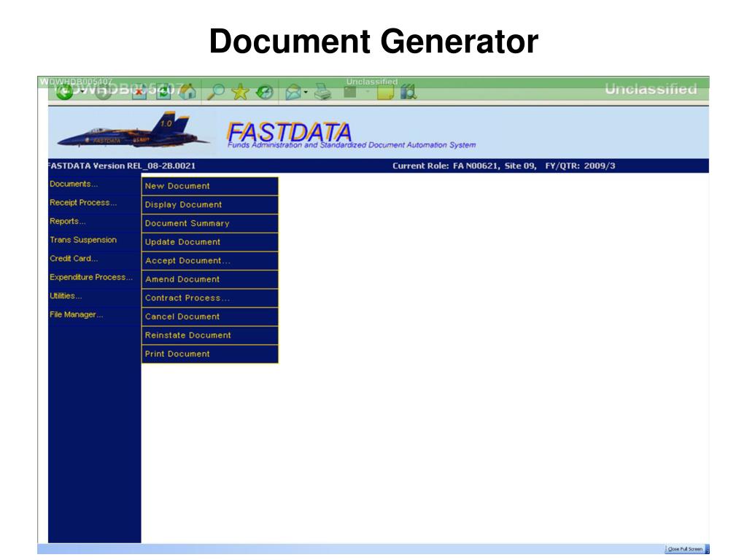Click the green browser Back arrow

click(65, 91)
